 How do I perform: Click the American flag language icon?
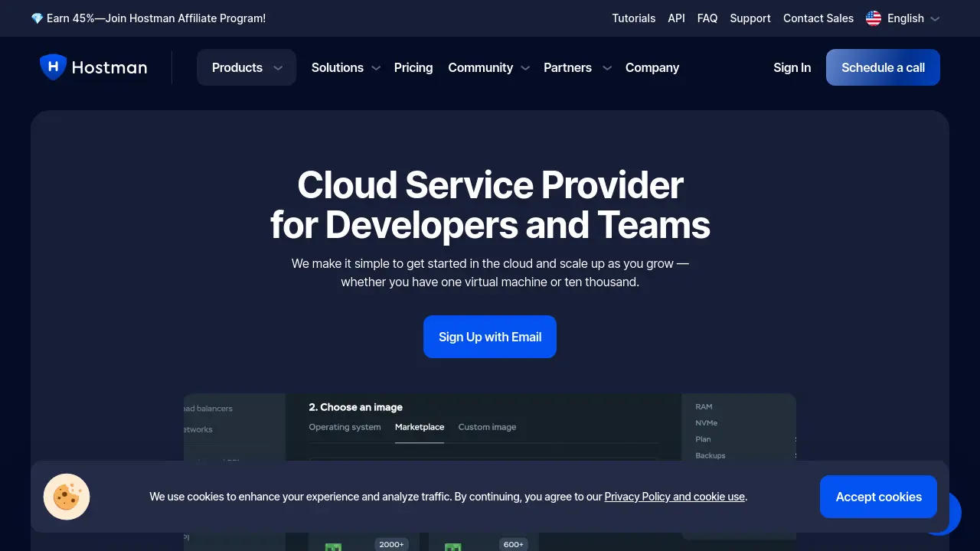tap(873, 18)
